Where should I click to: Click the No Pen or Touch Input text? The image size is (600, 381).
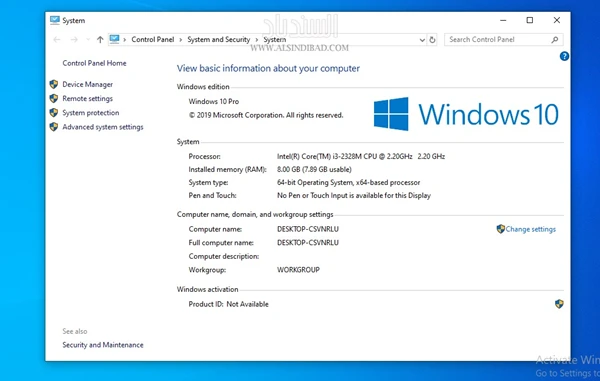point(354,195)
